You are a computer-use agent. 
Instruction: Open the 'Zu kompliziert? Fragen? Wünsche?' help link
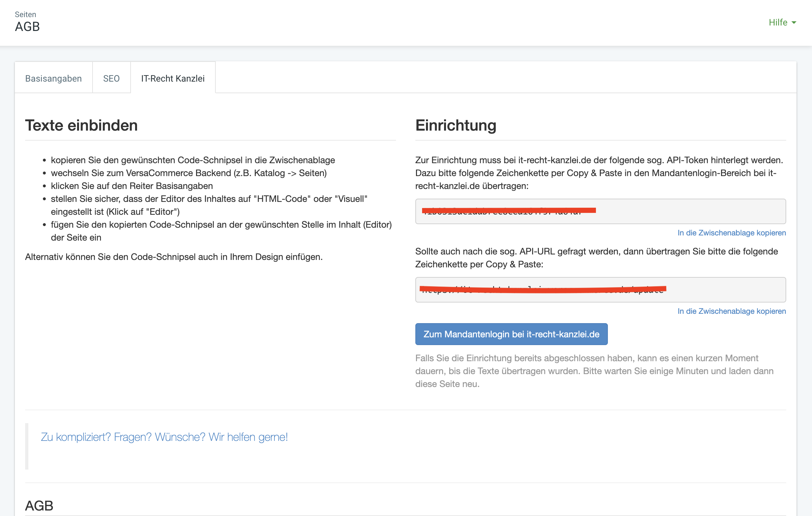164,437
